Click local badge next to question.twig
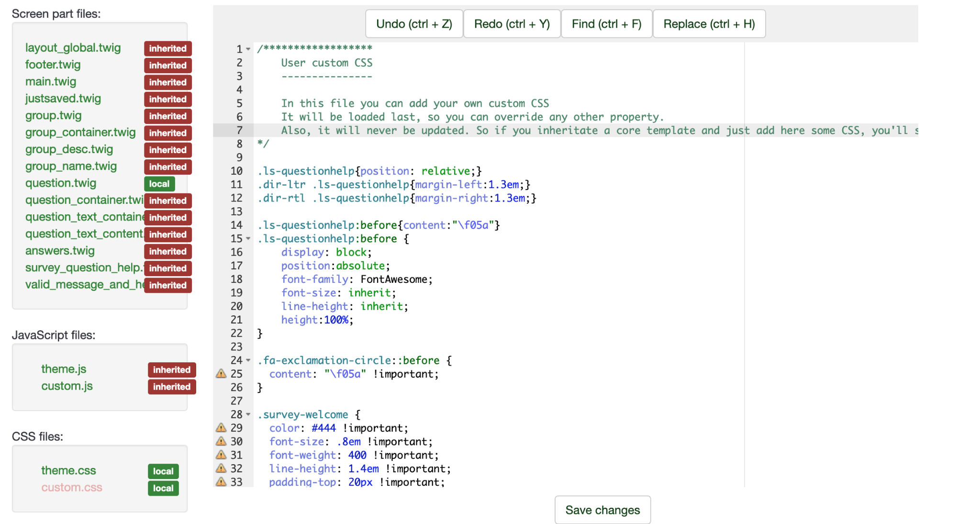This screenshot has height=524, width=980. coord(159,184)
